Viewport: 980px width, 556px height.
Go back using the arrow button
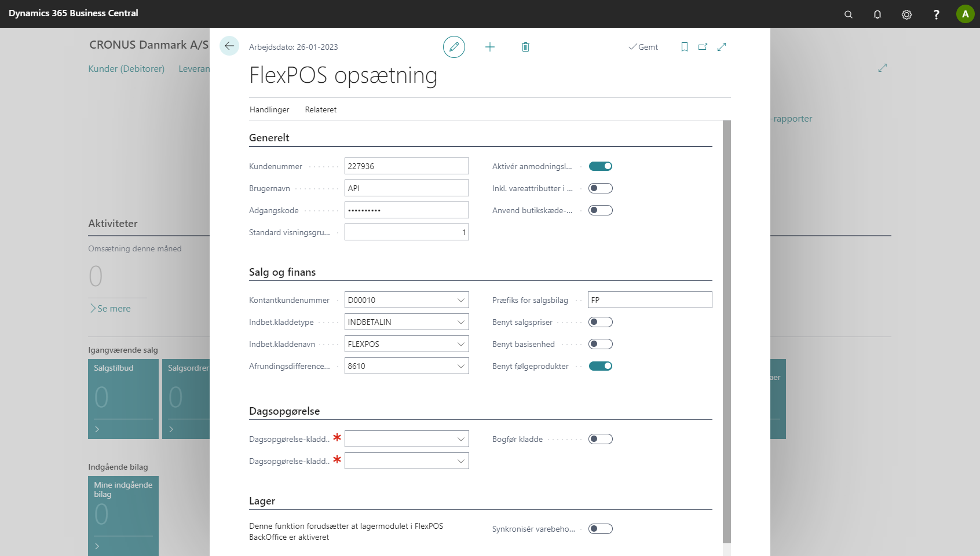[x=229, y=46]
